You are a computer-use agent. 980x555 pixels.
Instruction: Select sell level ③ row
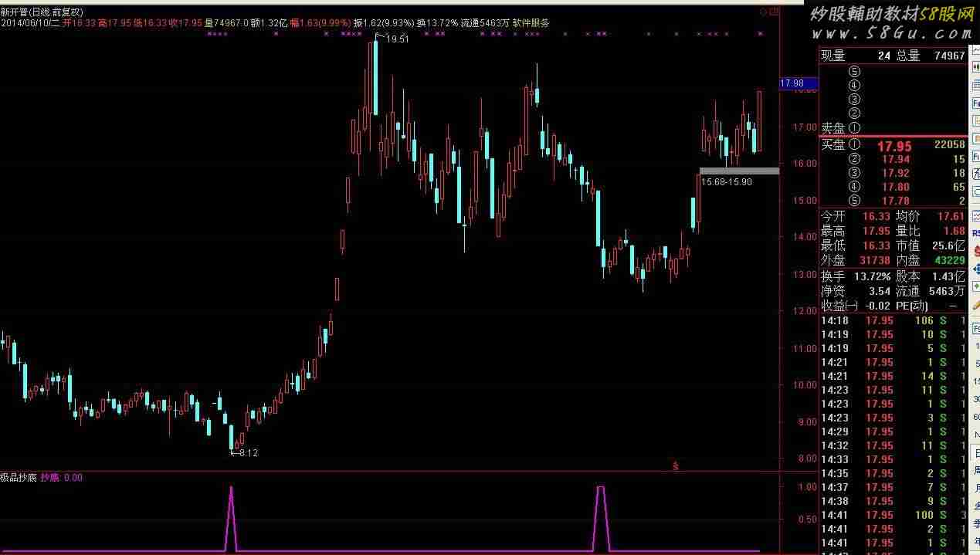pos(892,100)
